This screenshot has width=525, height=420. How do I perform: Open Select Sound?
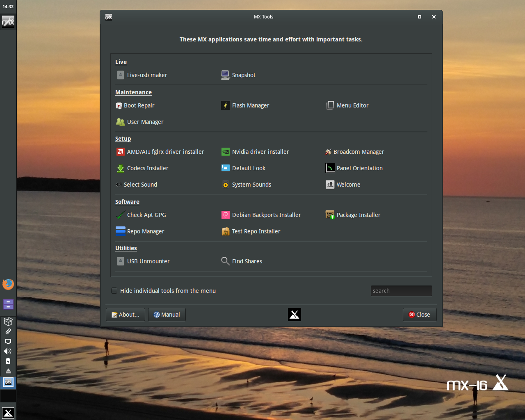pos(137,185)
